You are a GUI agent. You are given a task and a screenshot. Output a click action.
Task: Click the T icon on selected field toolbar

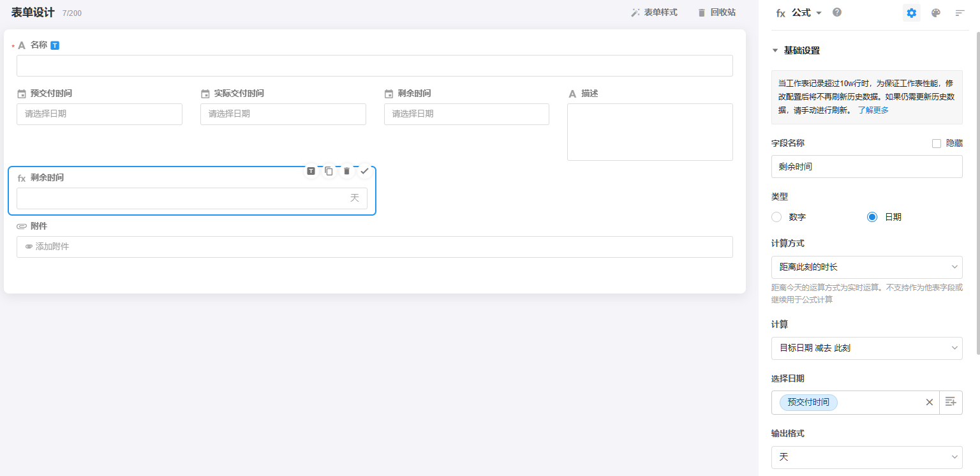pos(311,171)
